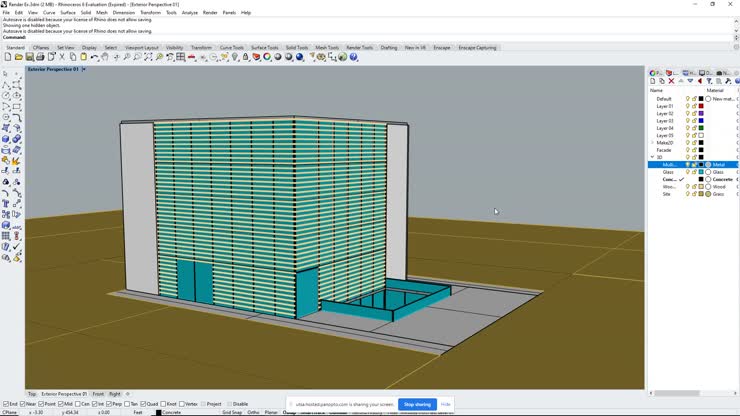
Task: Change the green color swatch of Layer 04
Action: [x=701, y=128]
